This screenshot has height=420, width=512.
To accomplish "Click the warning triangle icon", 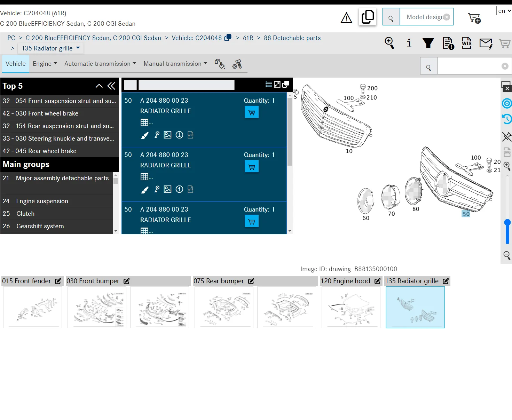I will pyautogui.click(x=346, y=17).
